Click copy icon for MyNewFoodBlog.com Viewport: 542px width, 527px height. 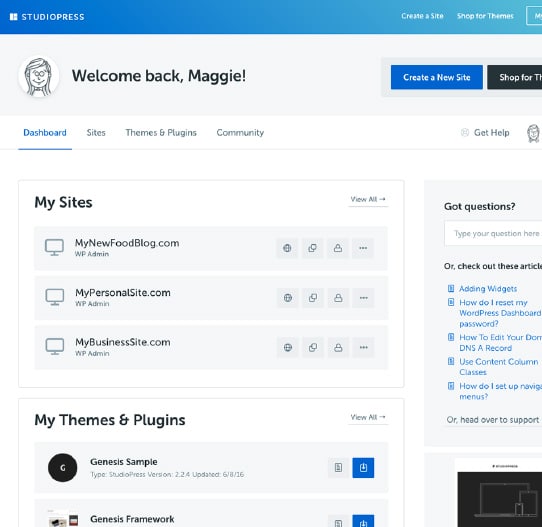(312, 248)
